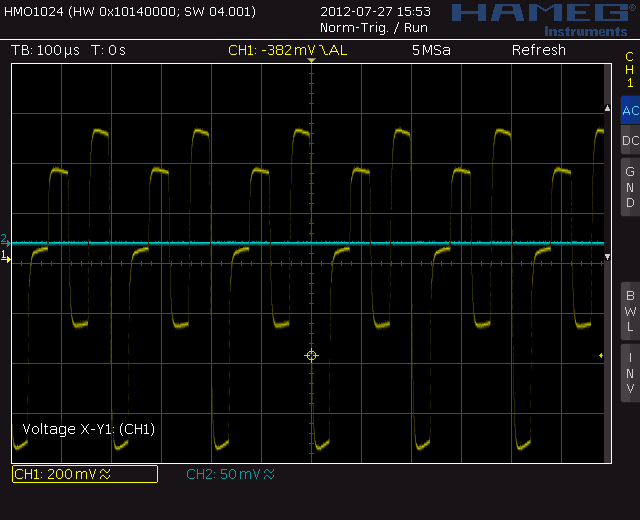Click the up arrow at right grid edge
This screenshot has height=520, width=640.
tap(606, 107)
